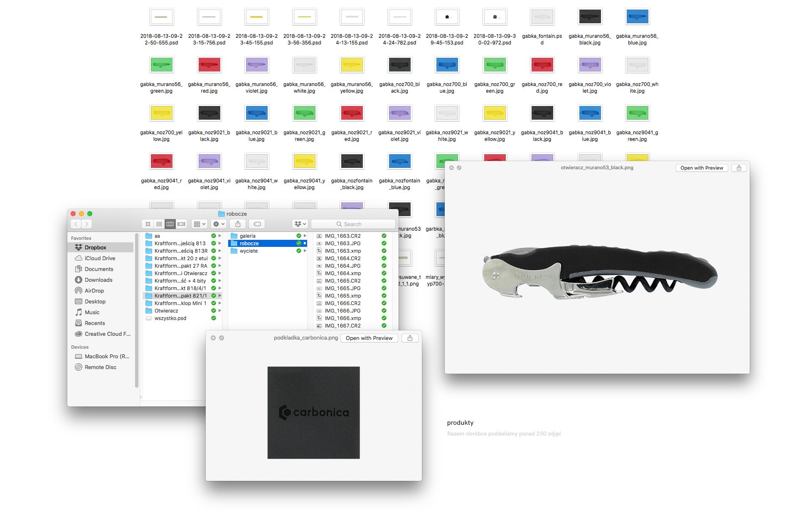Open the Action gear dropdown menu
Viewport: 798px width, 532px height.
pyautogui.click(x=219, y=224)
